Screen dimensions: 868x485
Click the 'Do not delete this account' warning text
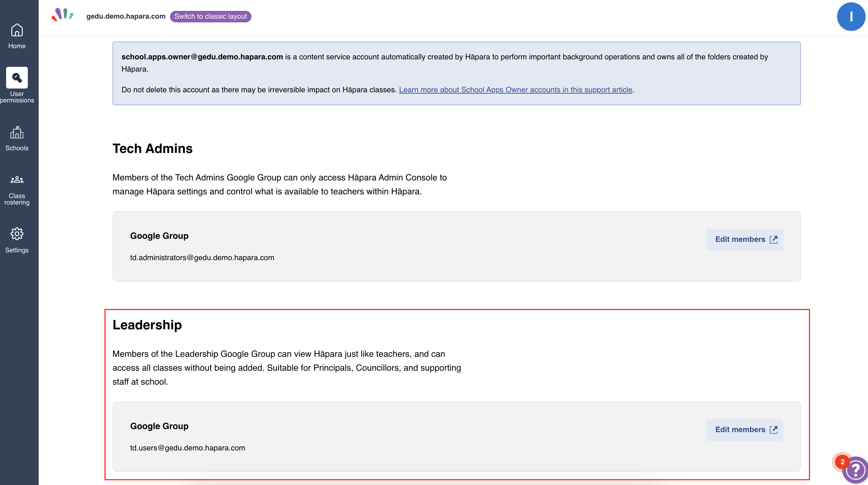(x=259, y=90)
